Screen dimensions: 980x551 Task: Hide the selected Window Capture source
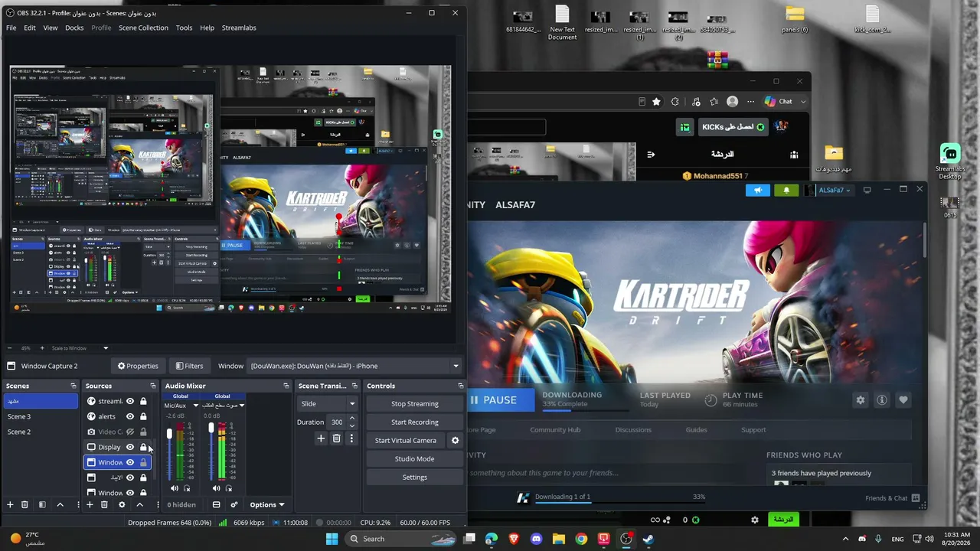point(130,462)
